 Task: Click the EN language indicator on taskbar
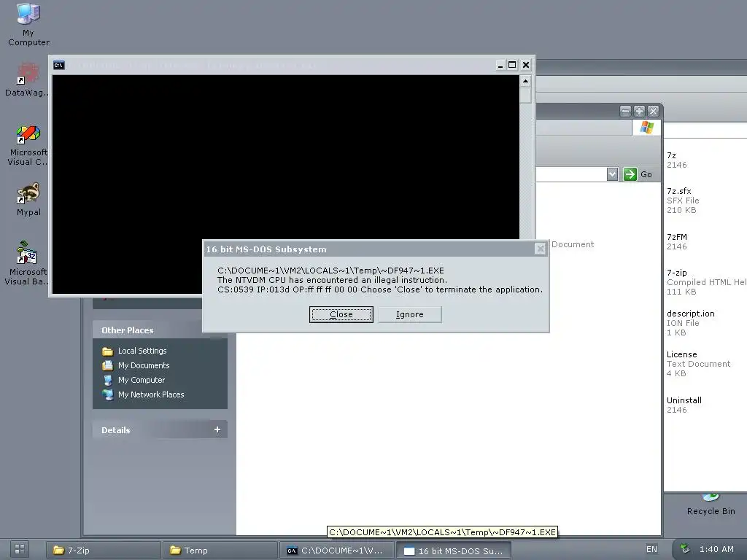(x=651, y=549)
